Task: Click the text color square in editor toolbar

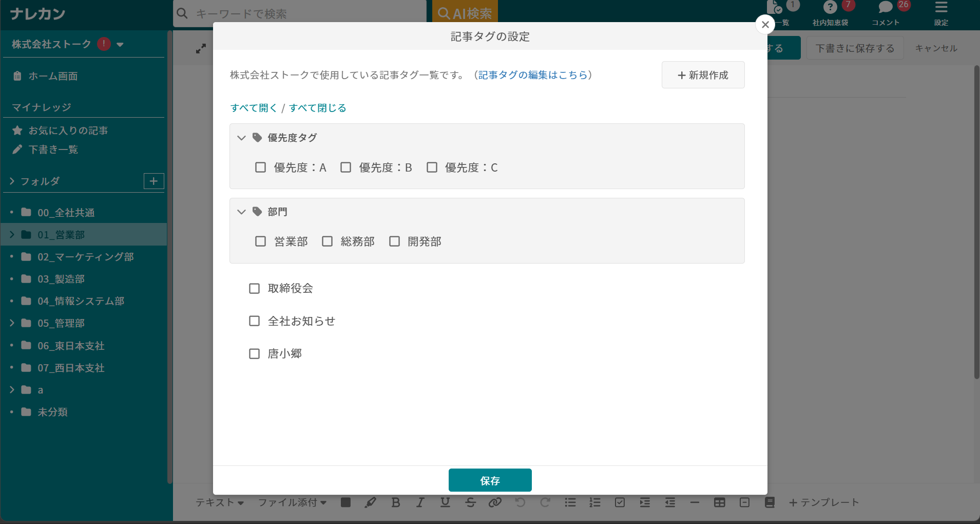Action: click(x=346, y=502)
